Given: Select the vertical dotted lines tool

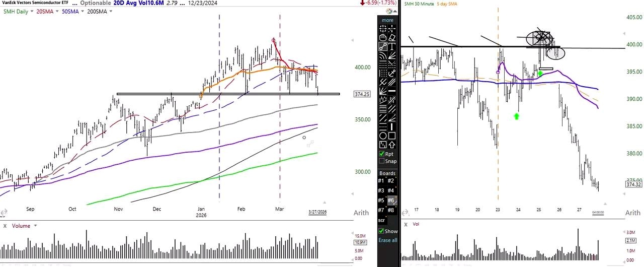Looking at the screenshot, I should [x=383, y=73].
